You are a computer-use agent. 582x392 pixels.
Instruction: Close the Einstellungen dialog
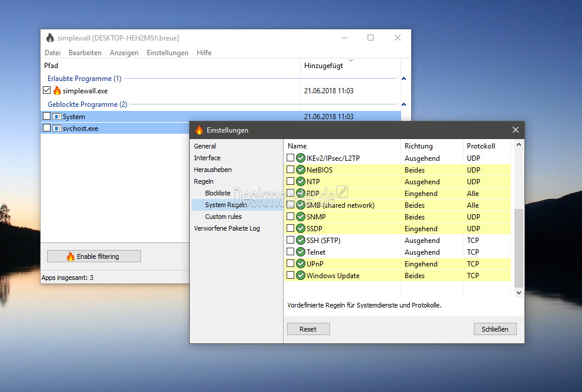(516, 130)
